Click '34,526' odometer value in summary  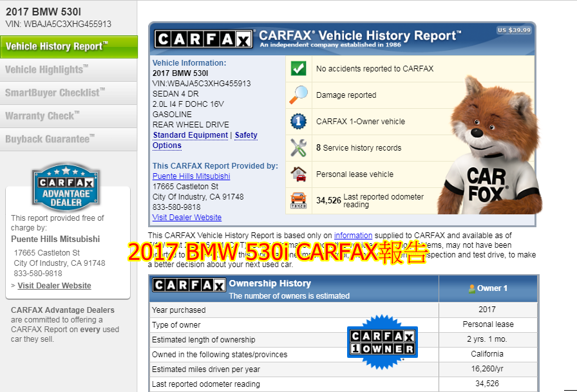point(328,200)
